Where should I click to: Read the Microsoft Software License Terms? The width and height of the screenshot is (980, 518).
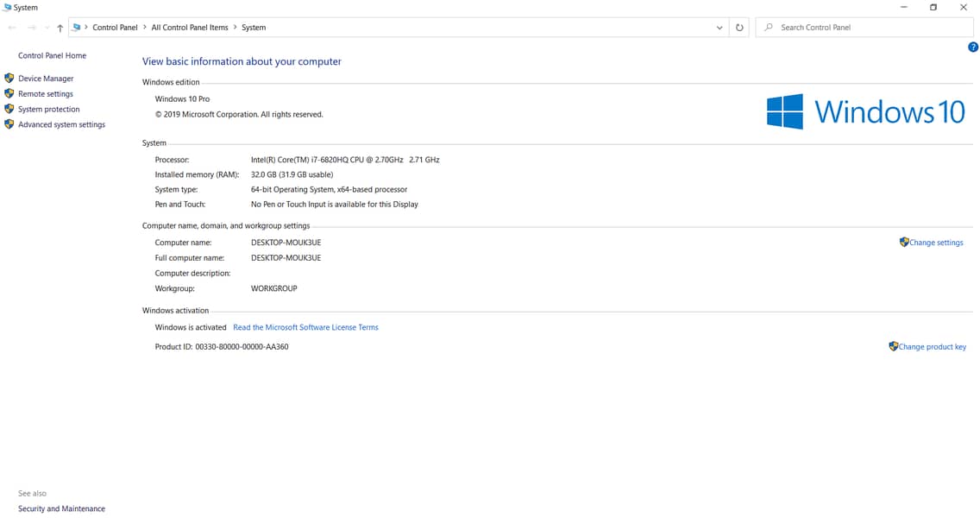click(x=305, y=327)
